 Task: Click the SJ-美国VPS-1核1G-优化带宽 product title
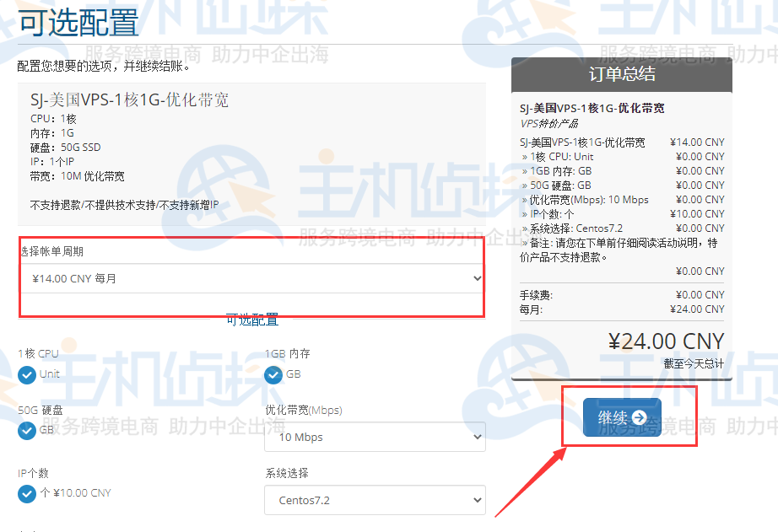tap(129, 99)
